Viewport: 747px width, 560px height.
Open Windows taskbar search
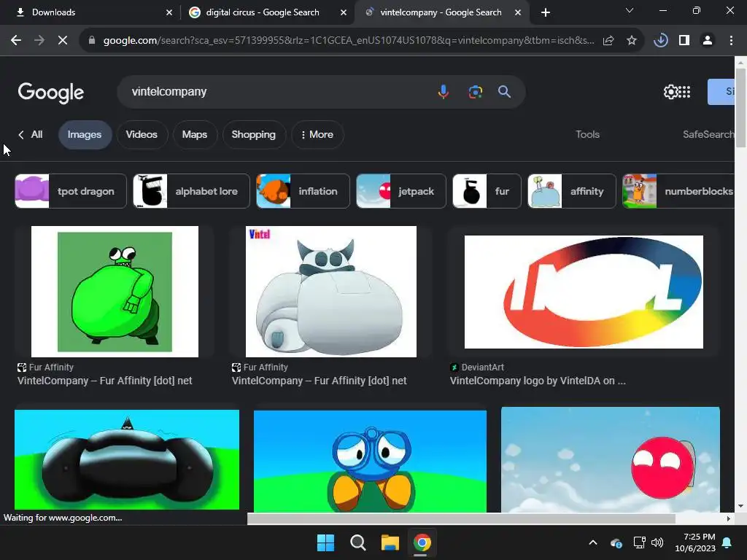pos(357,542)
